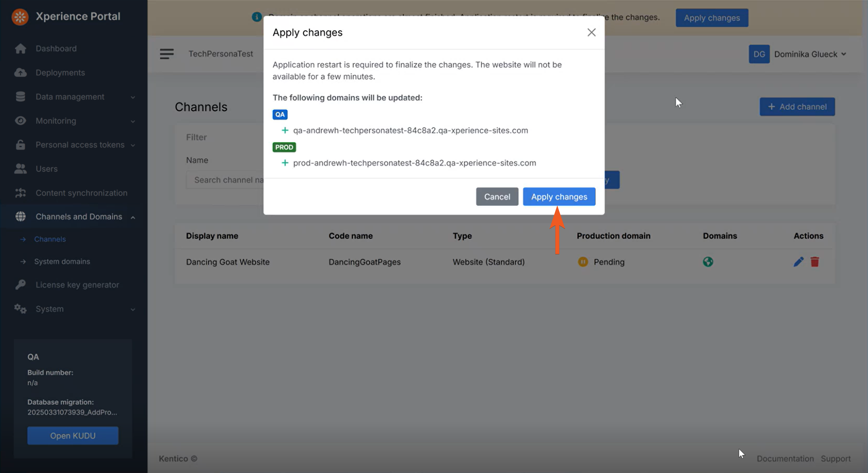Expand the Monitoring section chevron
Image resolution: width=868 pixels, height=473 pixels.
point(133,121)
